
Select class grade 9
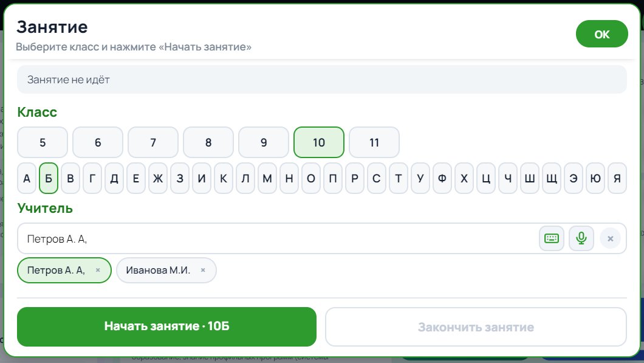264,142
